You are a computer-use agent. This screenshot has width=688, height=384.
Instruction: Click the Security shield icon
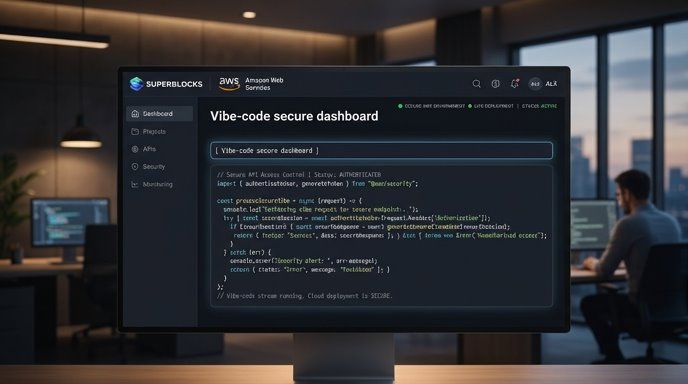coord(135,167)
